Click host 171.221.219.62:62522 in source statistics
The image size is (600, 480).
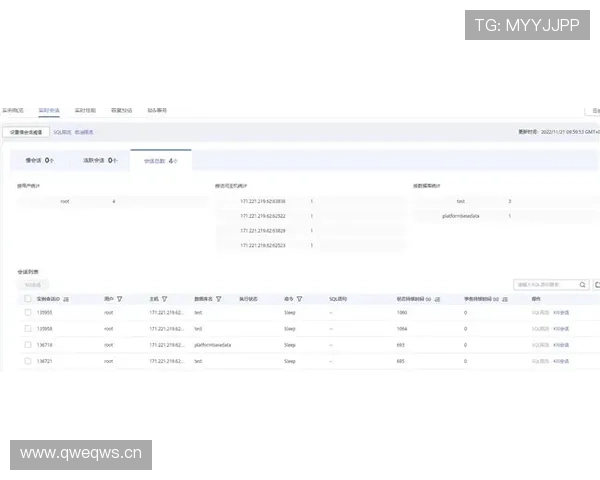click(262, 216)
